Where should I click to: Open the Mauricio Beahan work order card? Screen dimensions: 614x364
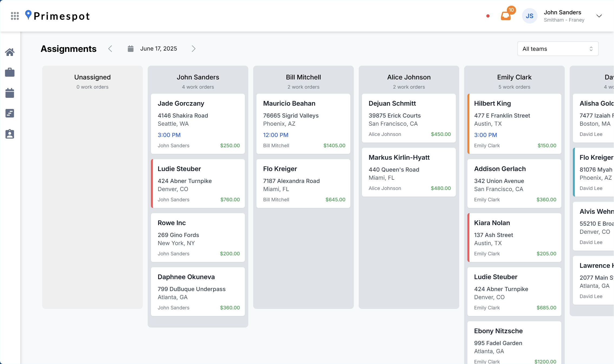tap(303, 124)
